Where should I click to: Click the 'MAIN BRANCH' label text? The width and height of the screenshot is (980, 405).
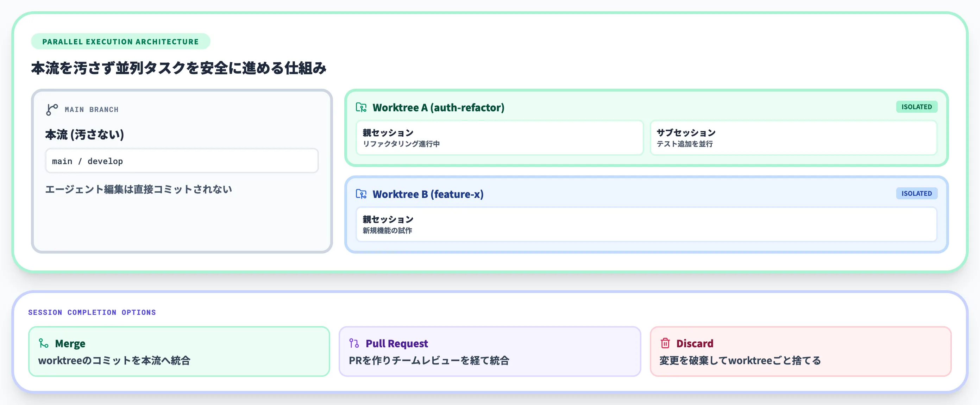(x=92, y=110)
